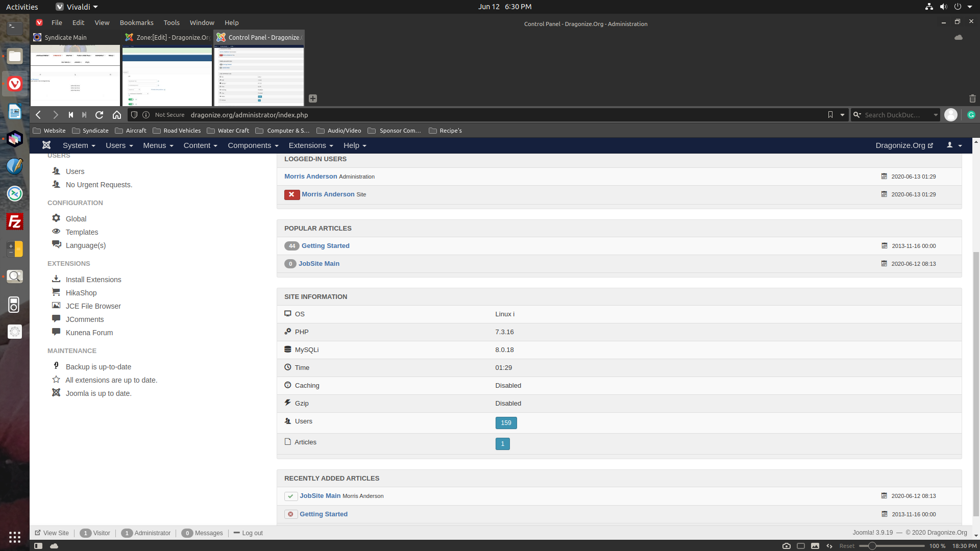This screenshot has height=551, width=980.
Task: Click the Joomla logo in admin menu
Action: [46, 145]
